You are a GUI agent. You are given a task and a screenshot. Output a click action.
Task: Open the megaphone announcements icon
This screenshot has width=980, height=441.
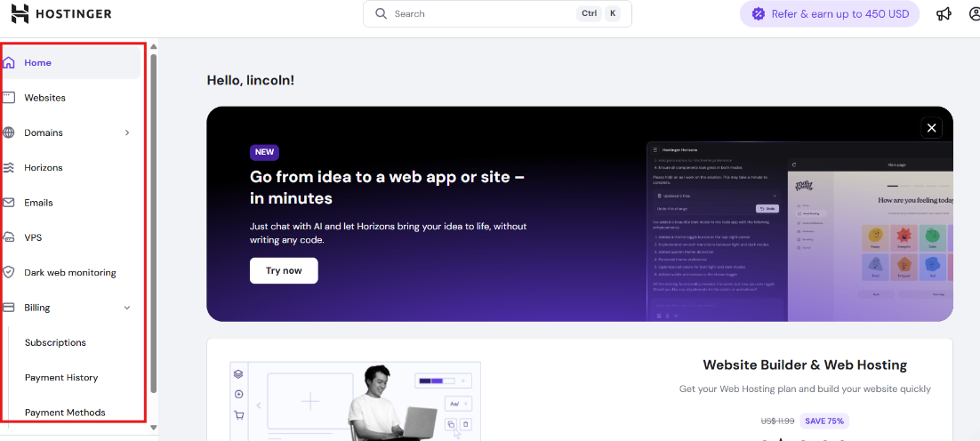944,13
